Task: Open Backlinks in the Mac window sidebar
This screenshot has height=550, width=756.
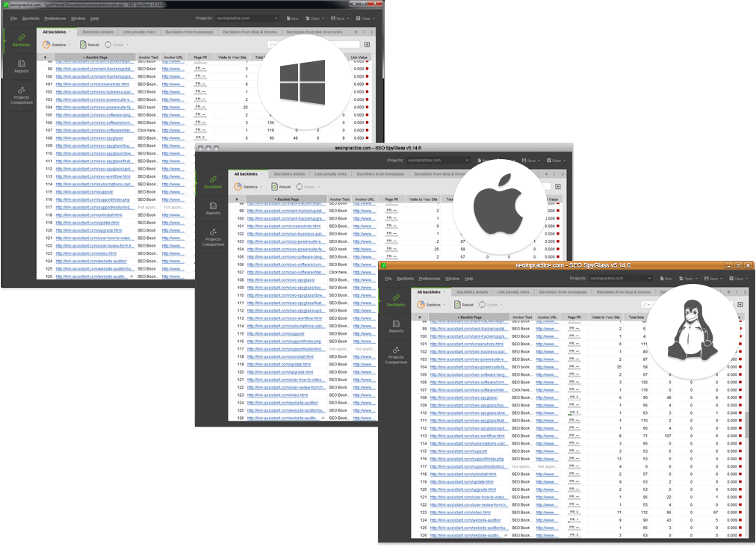Action: pyautogui.click(x=213, y=182)
